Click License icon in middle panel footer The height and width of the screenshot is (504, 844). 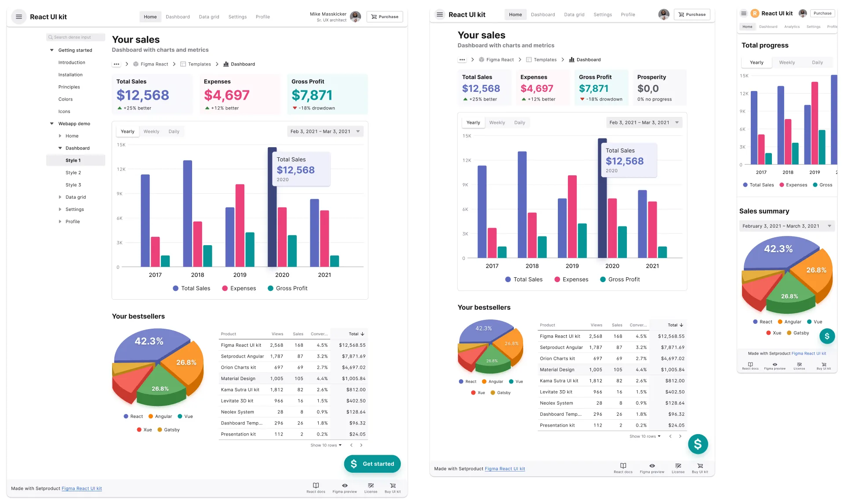[x=678, y=466]
